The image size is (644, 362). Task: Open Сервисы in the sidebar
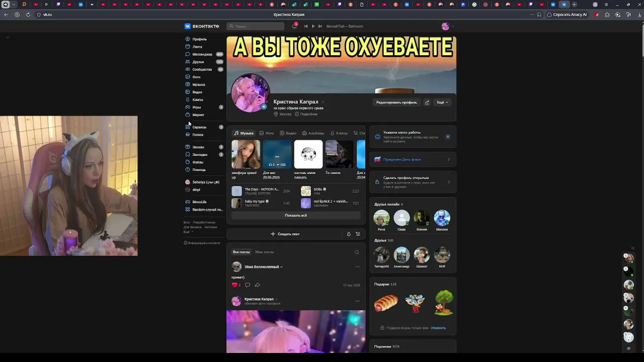coord(199,127)
